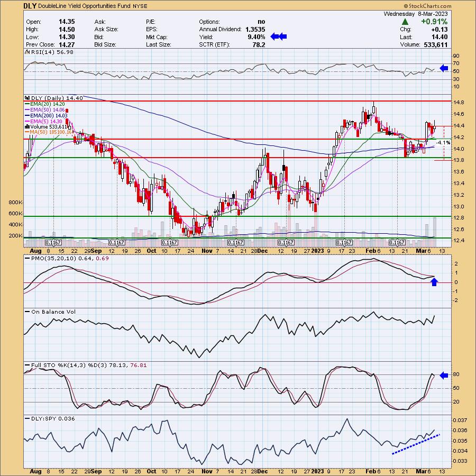
Task: Click the On Balance Vol panel label
Action: (53, 312)
